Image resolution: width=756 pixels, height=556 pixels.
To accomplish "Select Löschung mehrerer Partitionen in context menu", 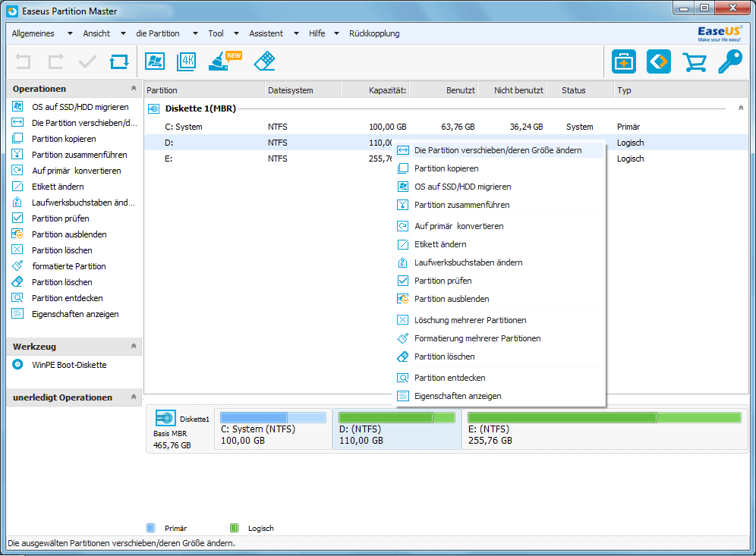I will (499, 320).
